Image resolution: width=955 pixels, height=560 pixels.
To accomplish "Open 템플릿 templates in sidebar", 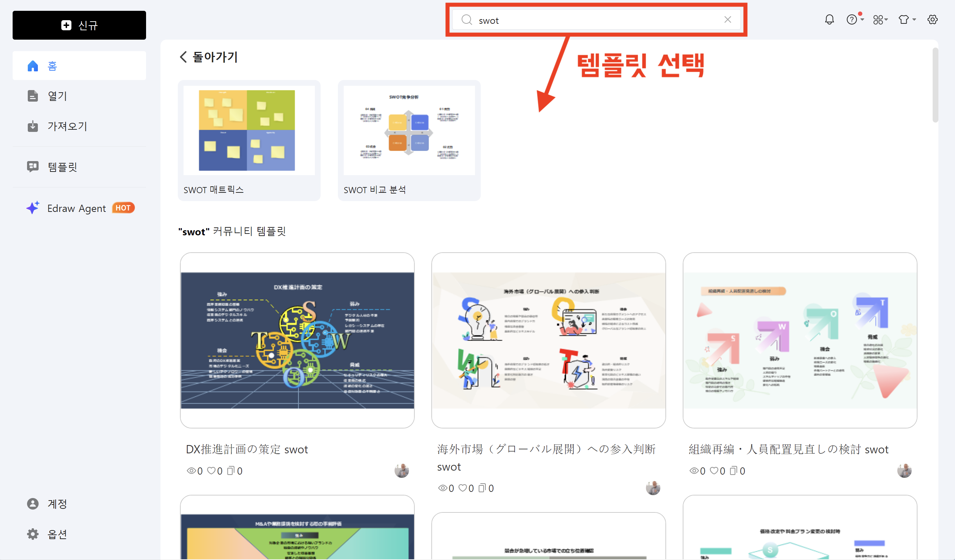I will [x=62, y=167].
